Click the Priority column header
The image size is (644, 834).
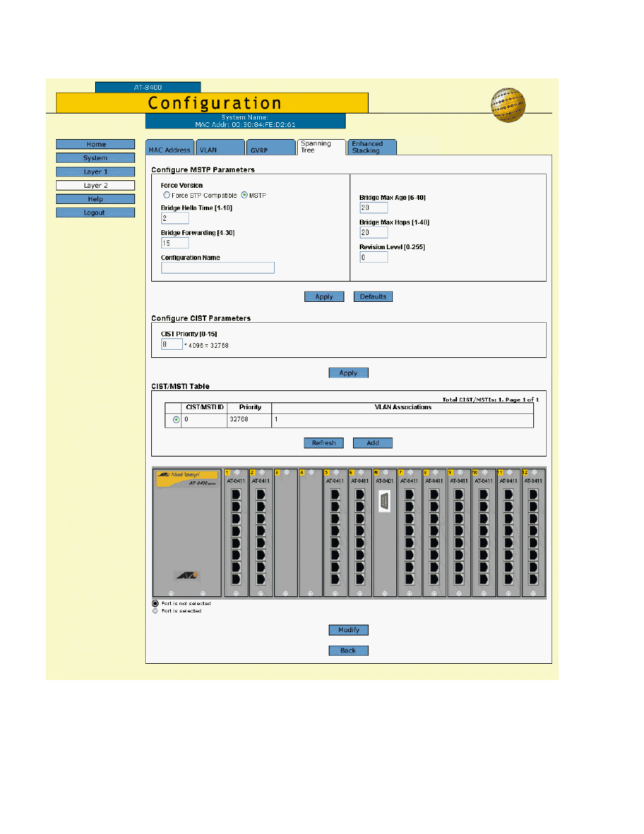pos(250,407)
